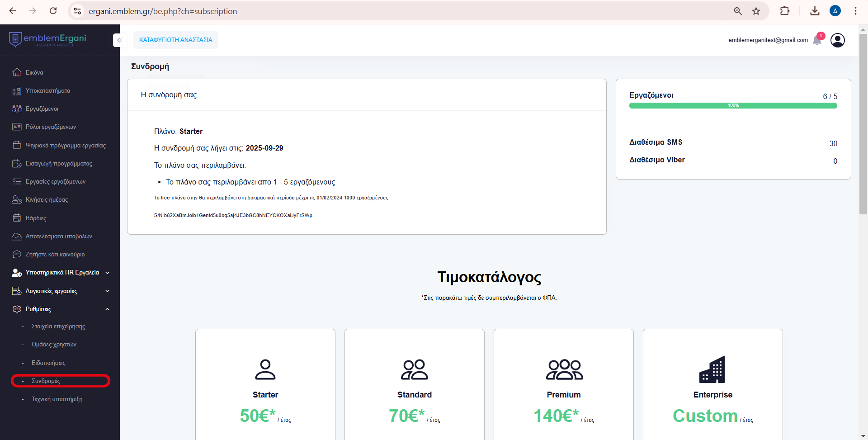Collapse the Ρυθμίσεις menu section
868x440 pixels.
107,309
